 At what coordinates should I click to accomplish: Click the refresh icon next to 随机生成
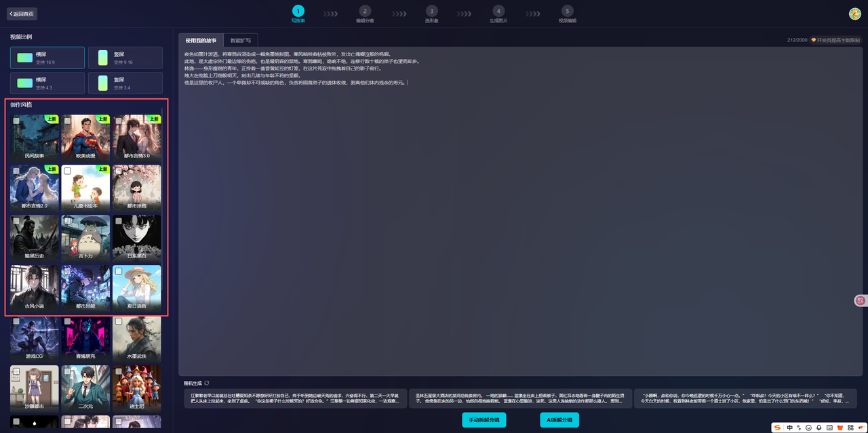pos(207,383)
